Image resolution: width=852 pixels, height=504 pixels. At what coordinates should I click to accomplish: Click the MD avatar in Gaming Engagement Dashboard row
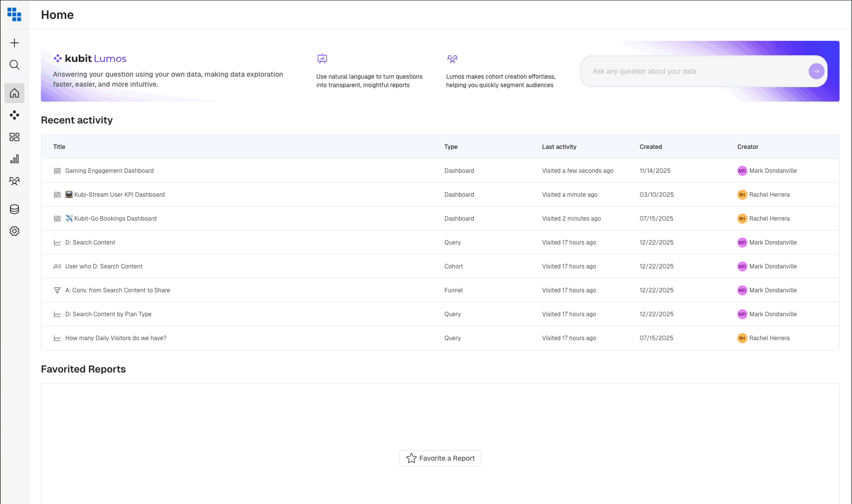[x=742, y=171]
